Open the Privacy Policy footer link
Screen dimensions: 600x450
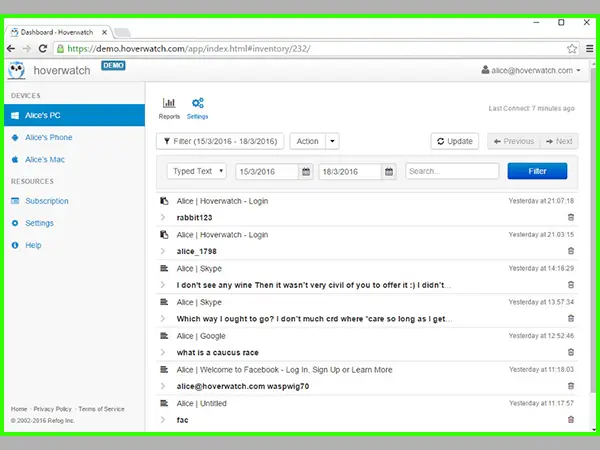(52, 409)
